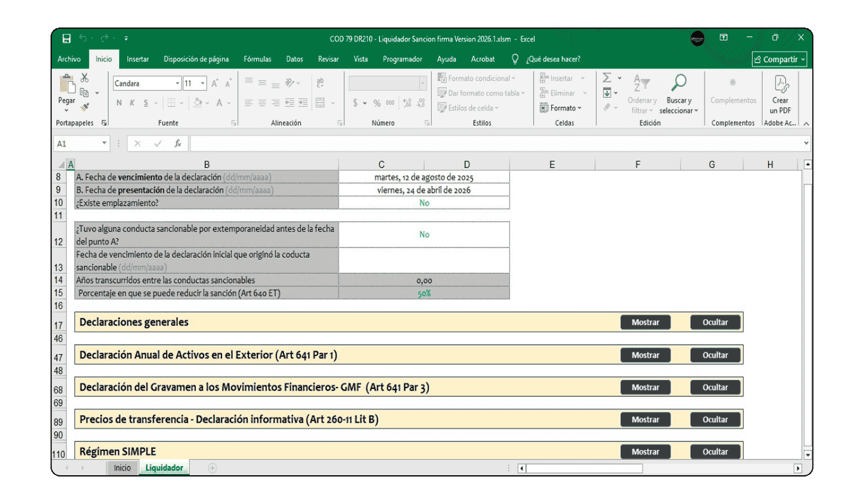Click the AutoSum sigma icon

click(x=607, y=78)
